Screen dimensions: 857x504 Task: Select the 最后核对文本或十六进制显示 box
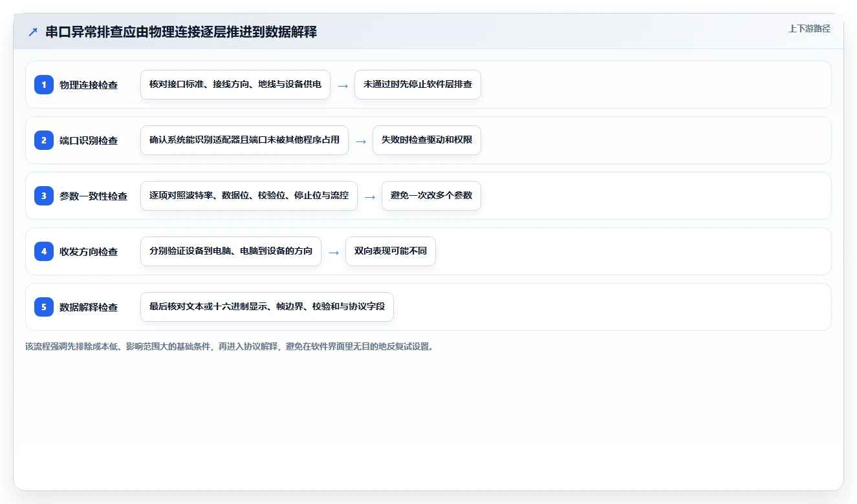pos(267,307)
